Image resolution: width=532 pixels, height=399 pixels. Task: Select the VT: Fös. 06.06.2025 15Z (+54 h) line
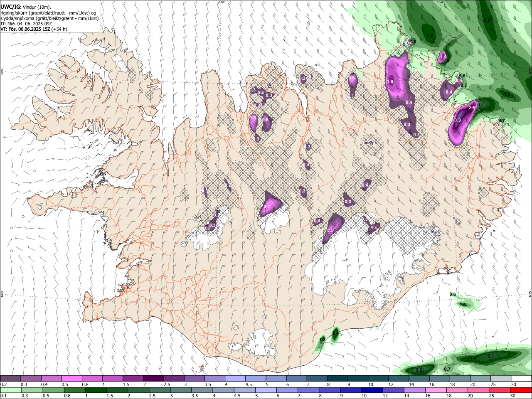(x=34, y=29)
